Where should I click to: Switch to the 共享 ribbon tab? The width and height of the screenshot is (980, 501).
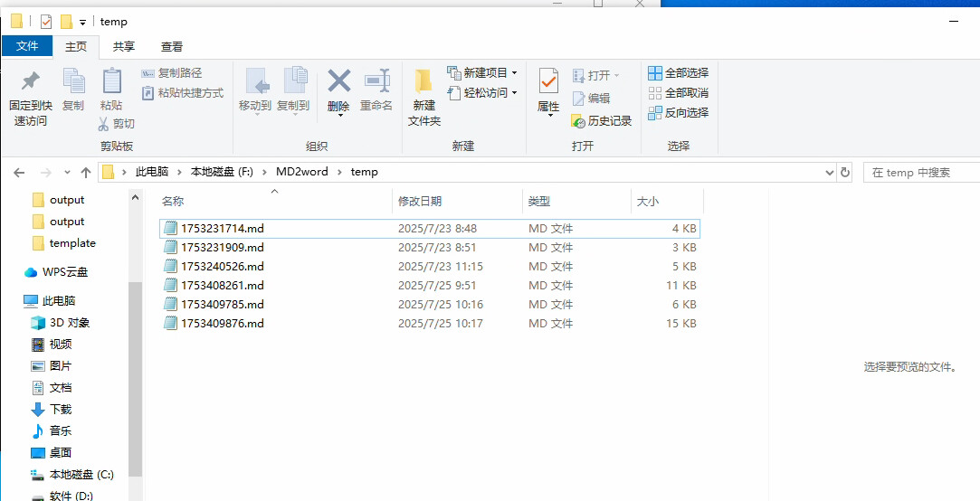[x=124, y=46]
